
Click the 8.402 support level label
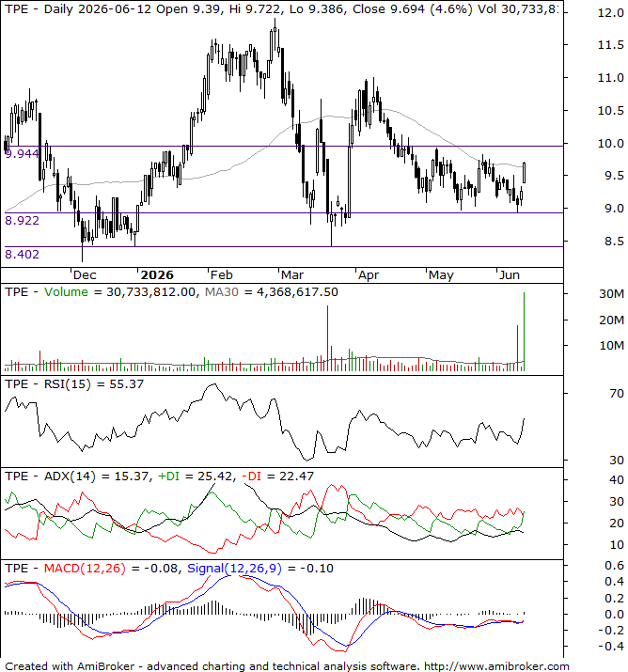pyautogui.click(x=22, y=254)
